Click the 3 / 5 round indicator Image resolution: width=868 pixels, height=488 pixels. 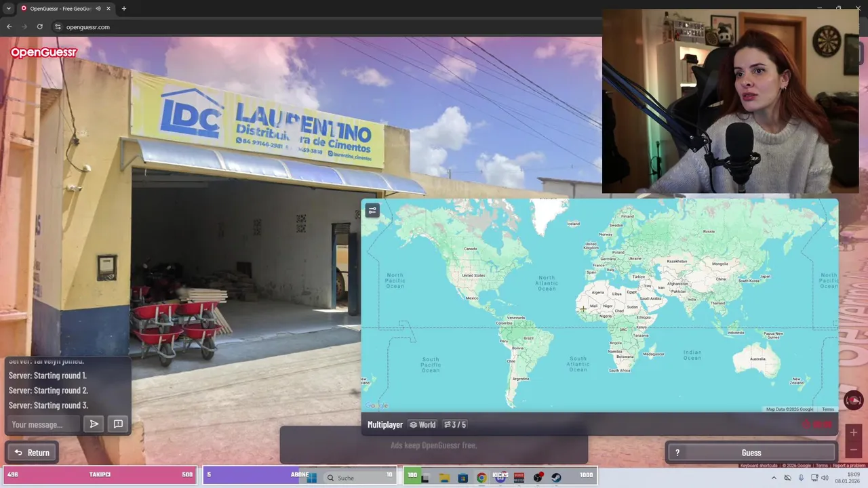455,425
